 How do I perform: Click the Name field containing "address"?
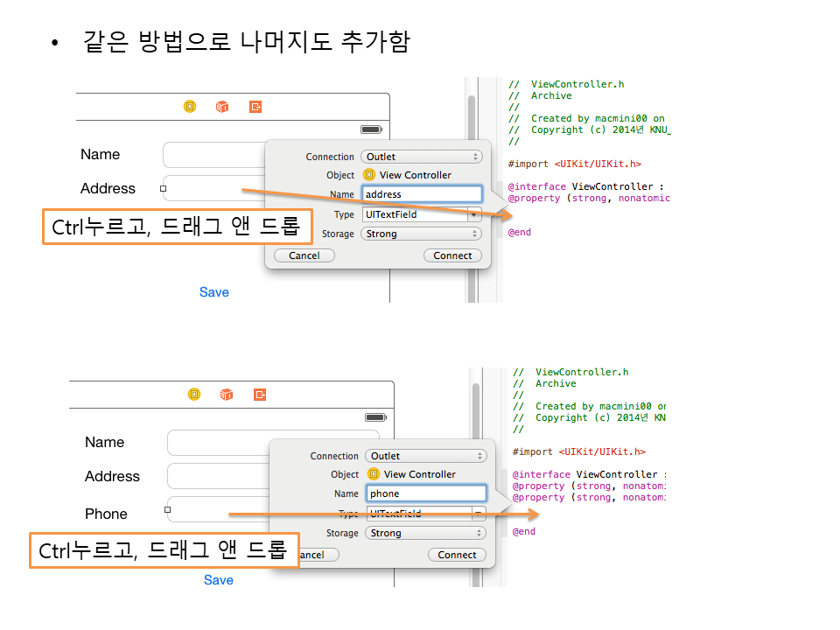pos(421,194)
